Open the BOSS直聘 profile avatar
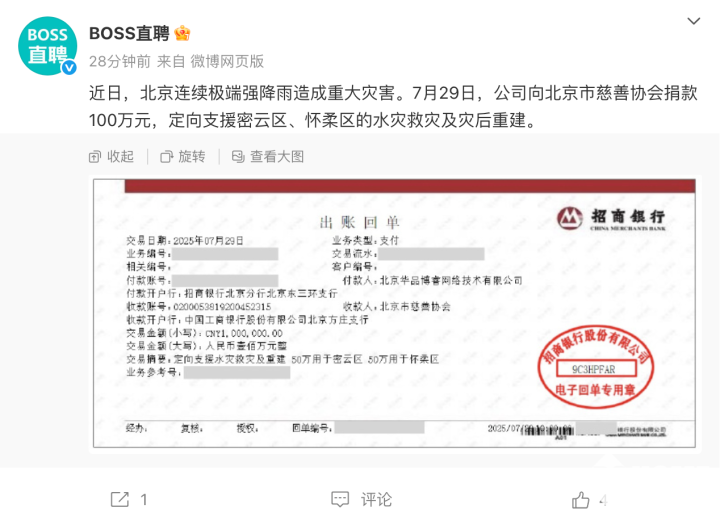The width and height of the screenshot is (720, 521). point(47,46)
